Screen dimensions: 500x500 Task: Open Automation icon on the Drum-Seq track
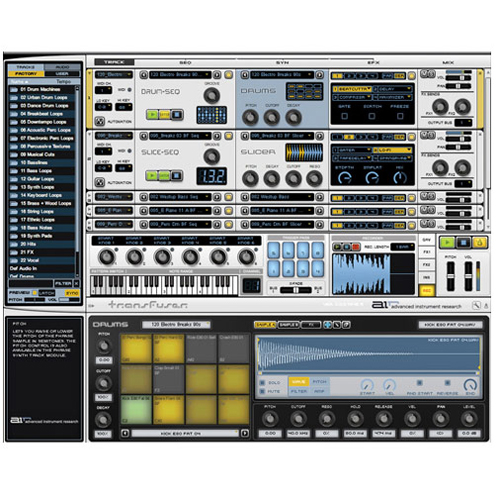click(x=100, y=121)
